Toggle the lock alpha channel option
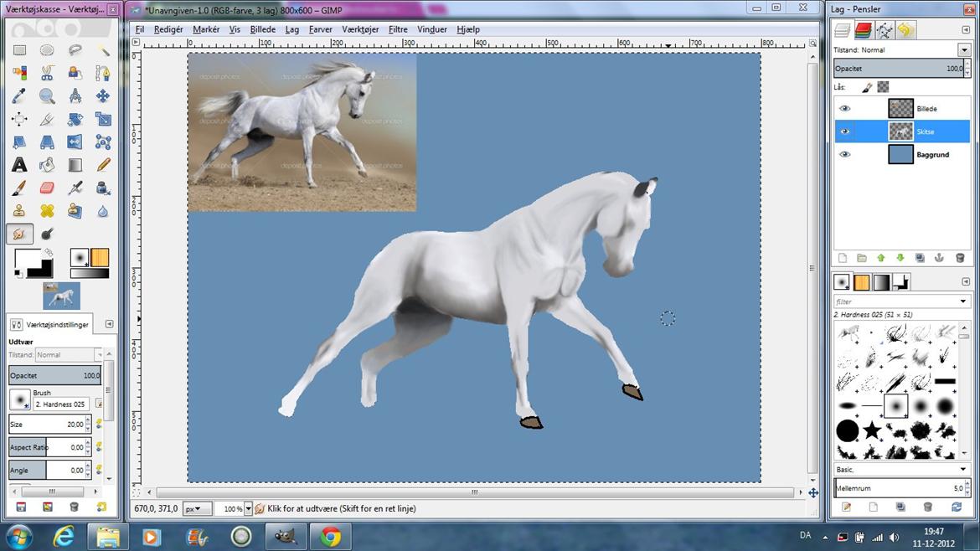Viewport: 980px width, 551px height. (x=883, y=87)
